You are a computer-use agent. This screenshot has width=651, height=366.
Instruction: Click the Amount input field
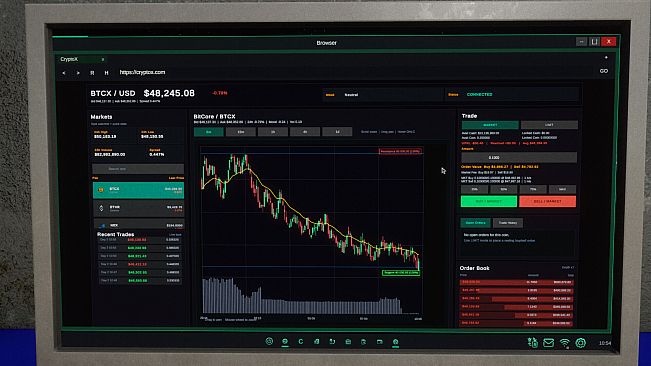click(x=519, y=157)
